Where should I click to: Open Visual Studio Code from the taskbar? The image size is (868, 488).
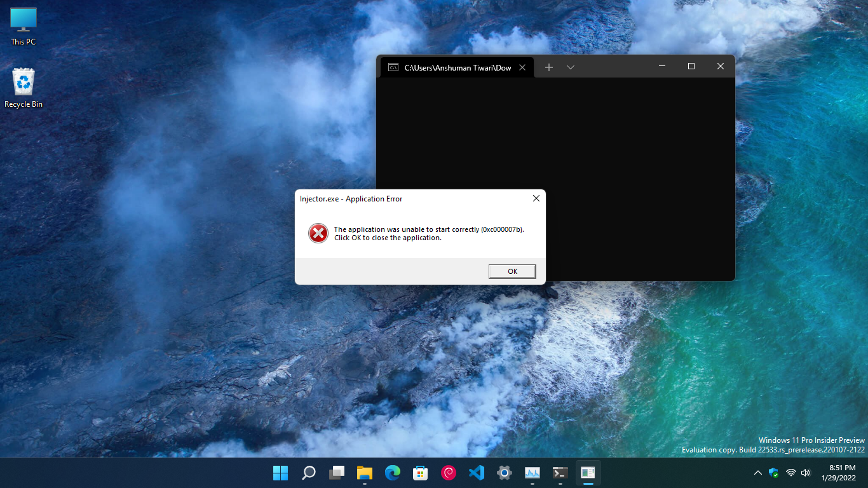476,473
